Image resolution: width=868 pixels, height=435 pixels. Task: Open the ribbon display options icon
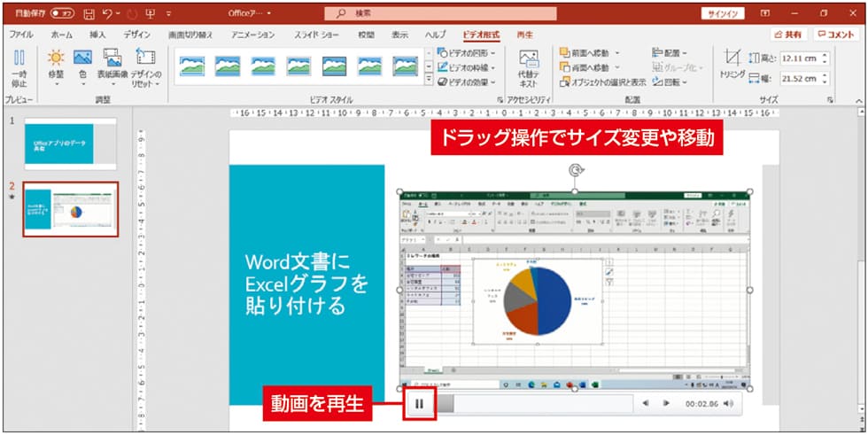(x=765, y=13)
